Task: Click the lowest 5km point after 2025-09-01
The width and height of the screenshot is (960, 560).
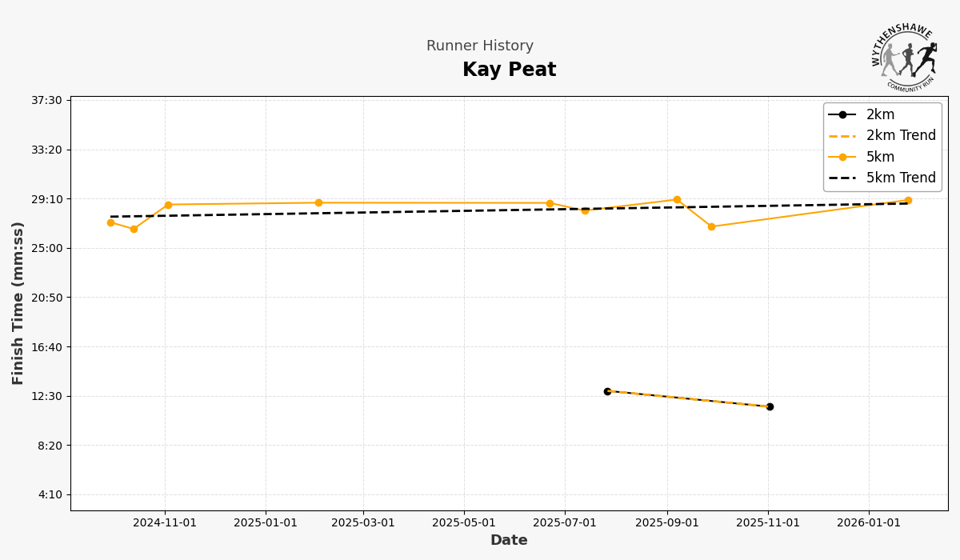Action: coord(711,226)
